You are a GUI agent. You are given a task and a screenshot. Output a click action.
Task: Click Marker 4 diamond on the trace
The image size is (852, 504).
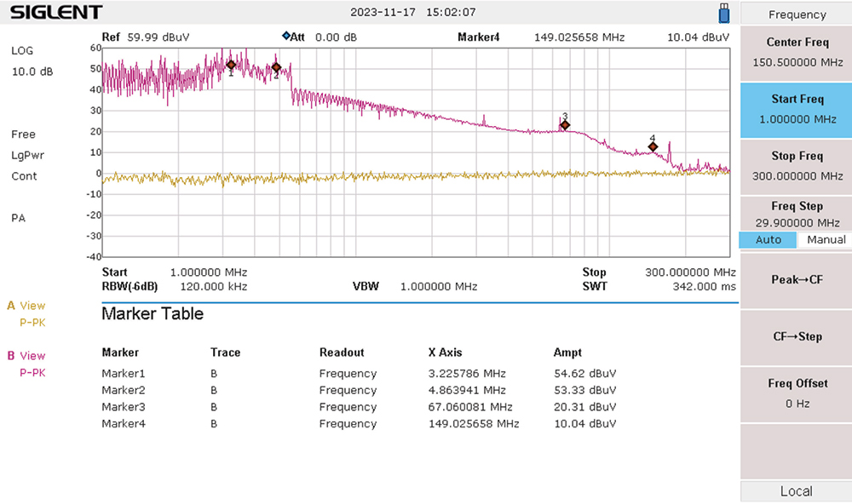(653, 146)
